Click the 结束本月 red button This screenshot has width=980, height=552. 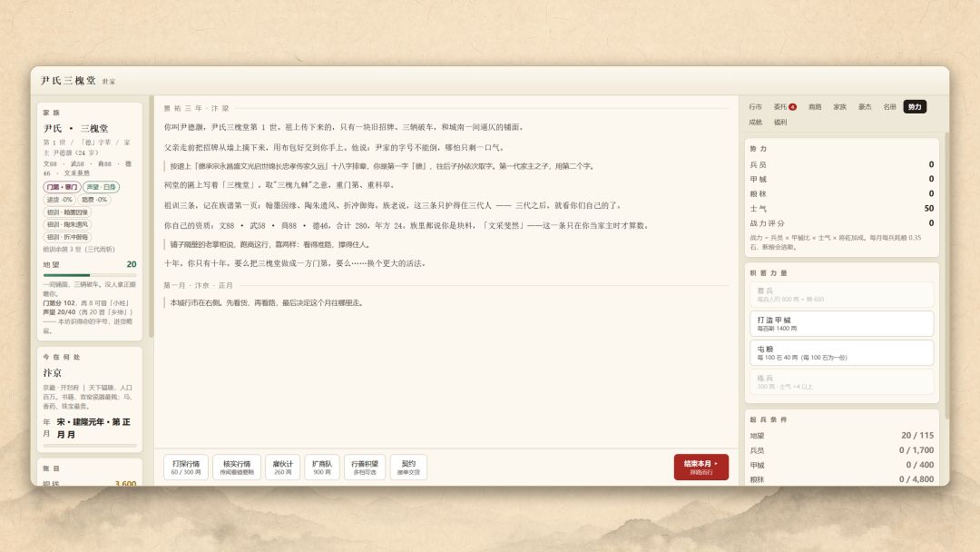pyautogui.click(x=701, y=467)
